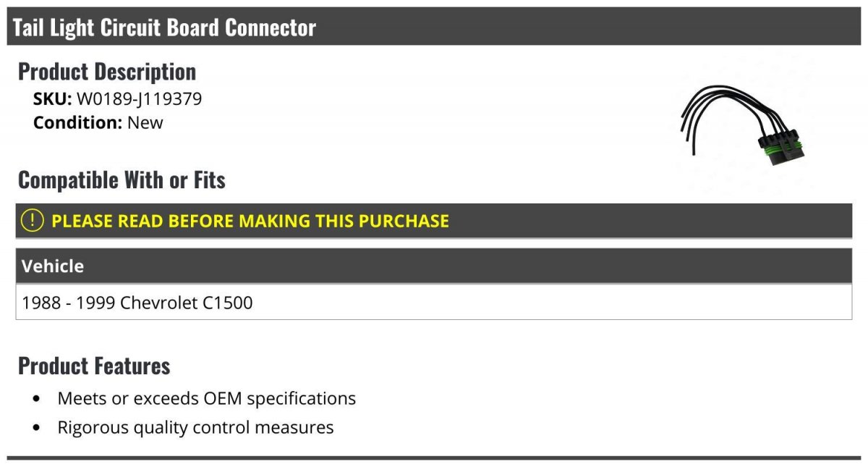The image size is (868, 467).
Task: Click the PLEASE READ BEFORE MAKING THIS PURCHASE banner
Action: coord(434,221)
